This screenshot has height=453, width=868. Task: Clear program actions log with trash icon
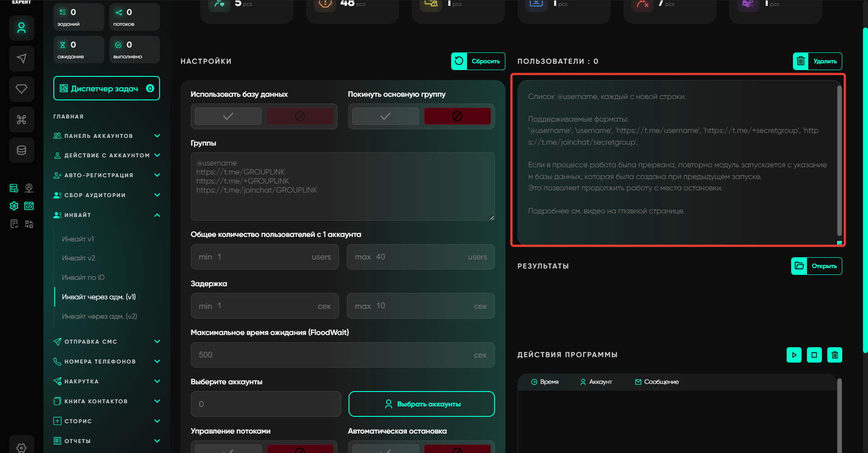pyautogui.click(x=835, y=355)
